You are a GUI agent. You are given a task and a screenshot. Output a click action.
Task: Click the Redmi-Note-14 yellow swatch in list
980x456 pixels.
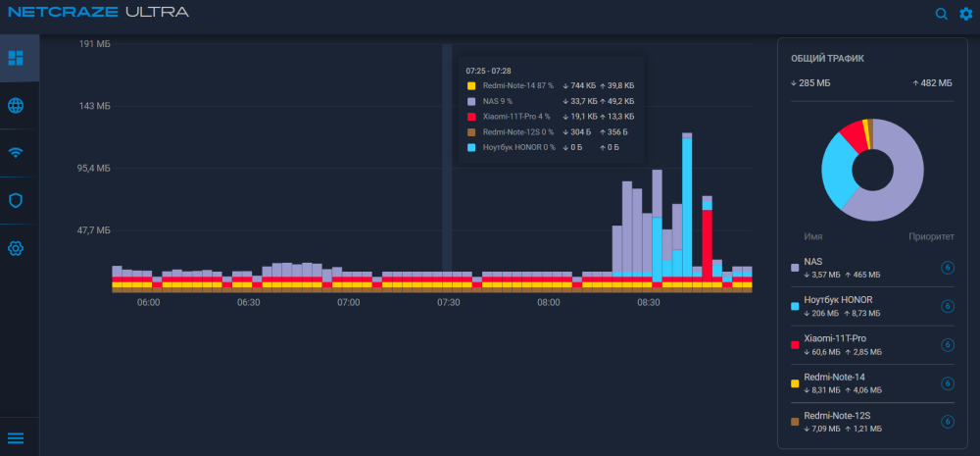tap(795, 383)
